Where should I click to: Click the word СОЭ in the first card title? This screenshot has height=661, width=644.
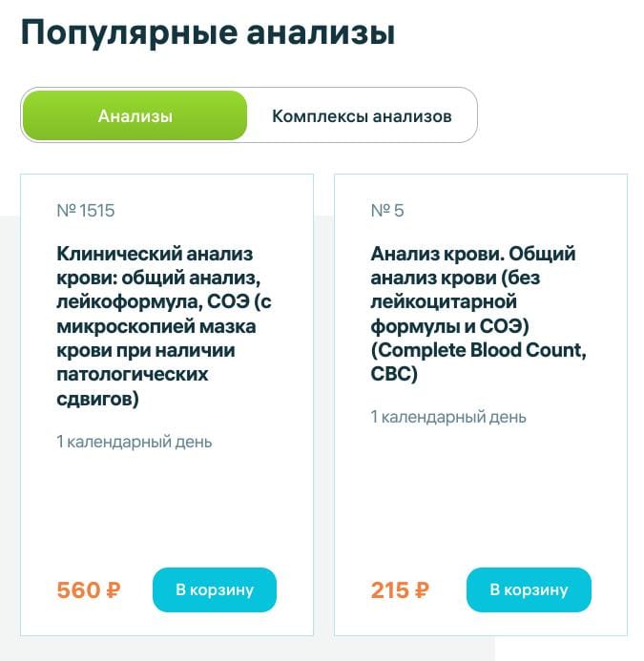pos(218,302)
